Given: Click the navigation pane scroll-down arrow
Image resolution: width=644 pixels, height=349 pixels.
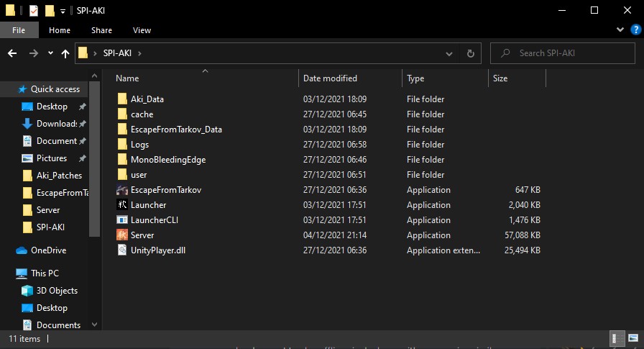Looking at the screenshot, I should tap(94, 325).
